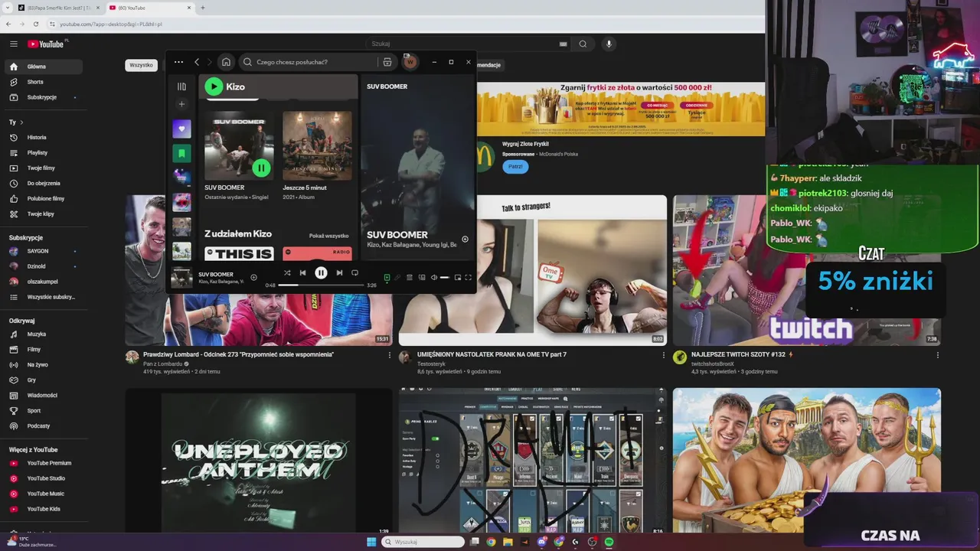Click YouTube voice search microphone
The width and height of the screenshot is (980, 551).
(x=609, y=44)
